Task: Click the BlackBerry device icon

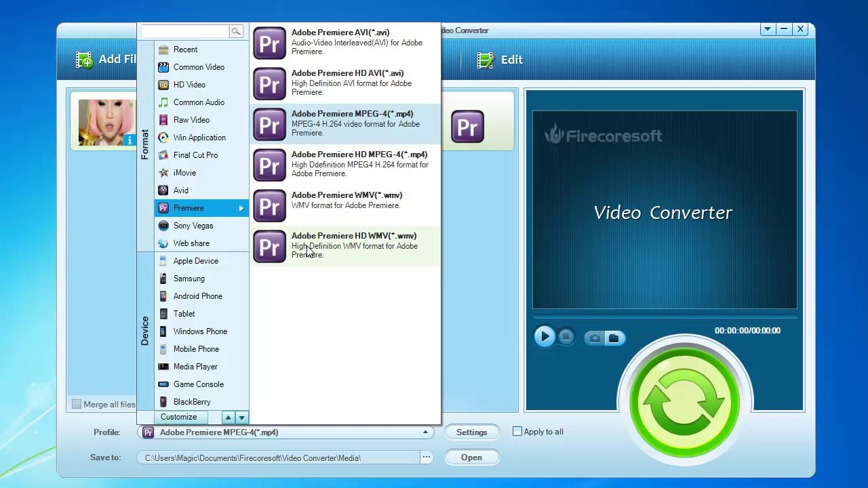Action: pyautogui.click(x=163, y=402)
